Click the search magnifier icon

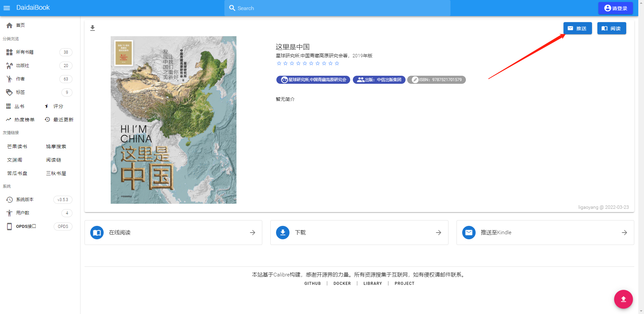pos(232,8)
